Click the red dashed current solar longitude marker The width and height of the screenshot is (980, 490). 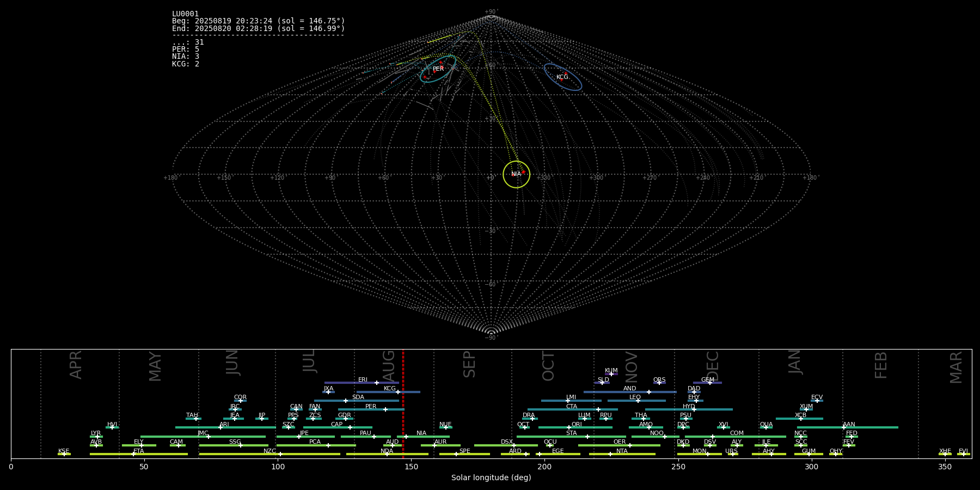coord(403,403)
